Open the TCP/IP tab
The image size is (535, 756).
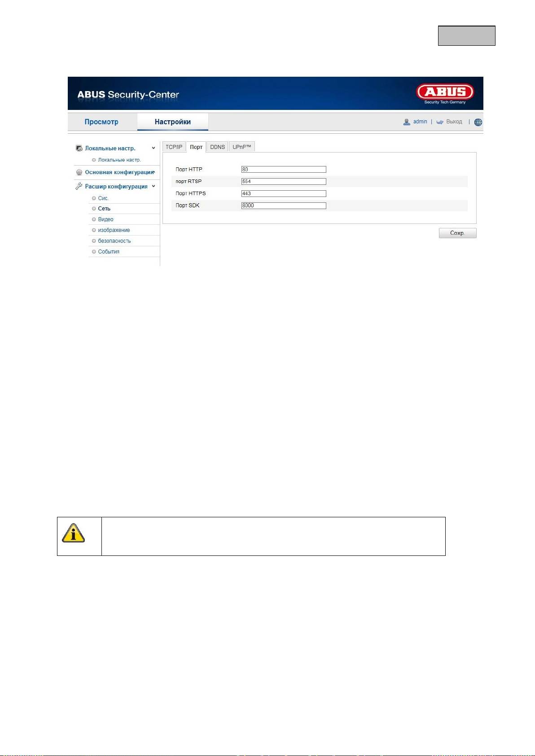point(174,147)
